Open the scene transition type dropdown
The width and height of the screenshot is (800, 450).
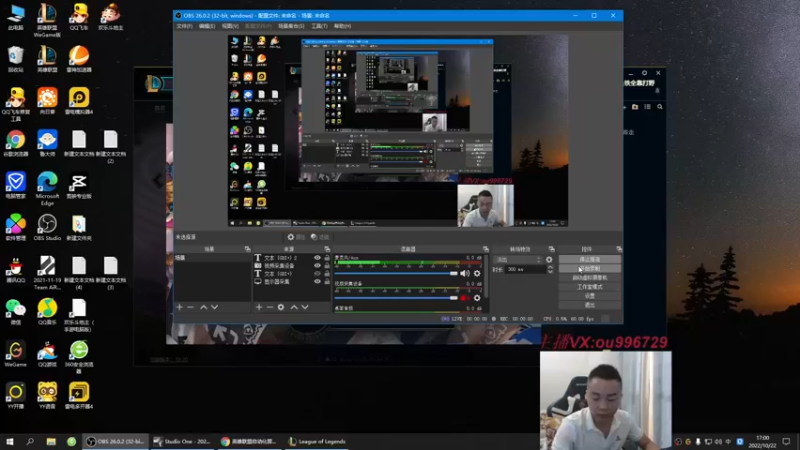point(517,259)
